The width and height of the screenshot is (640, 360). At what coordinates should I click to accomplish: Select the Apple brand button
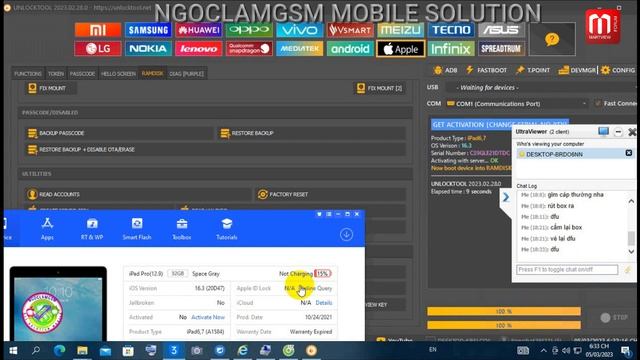400,49
